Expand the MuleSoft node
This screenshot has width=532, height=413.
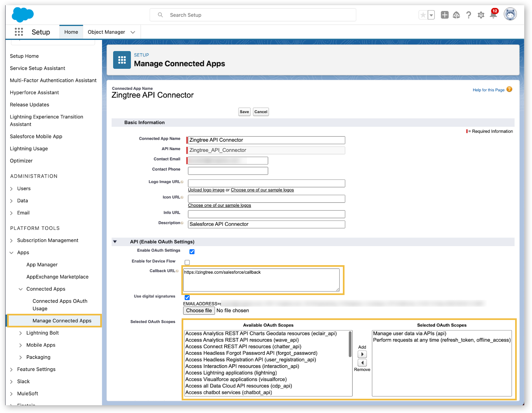coord(11,394)
